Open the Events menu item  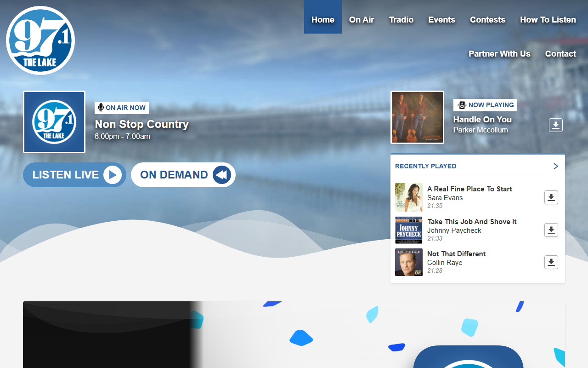[x=442, y=20]
